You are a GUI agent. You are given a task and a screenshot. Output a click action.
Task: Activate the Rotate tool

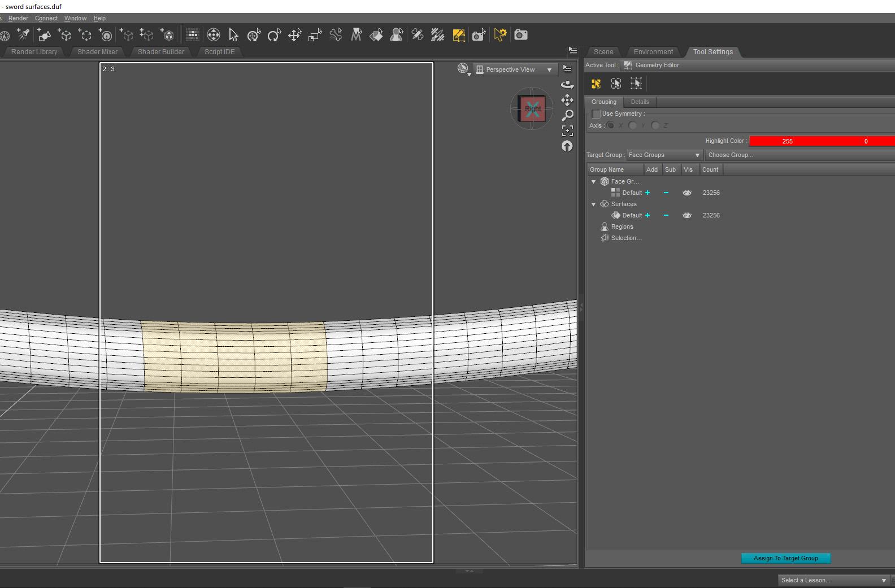point(274,35)
